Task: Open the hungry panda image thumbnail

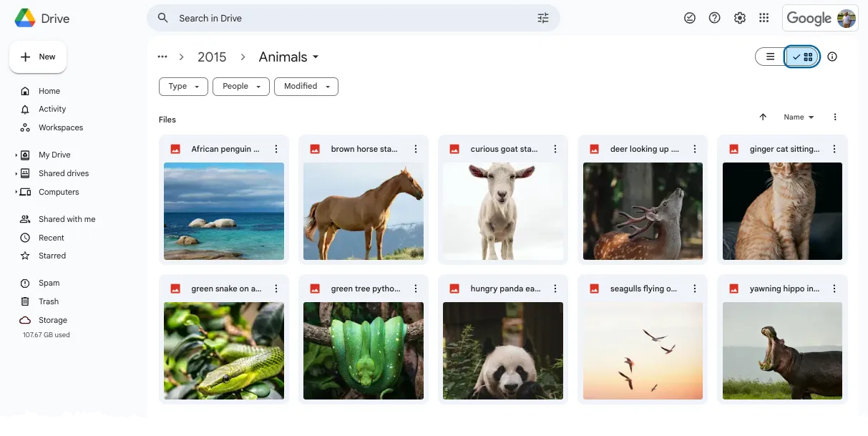Action: (x=502, y=351)
